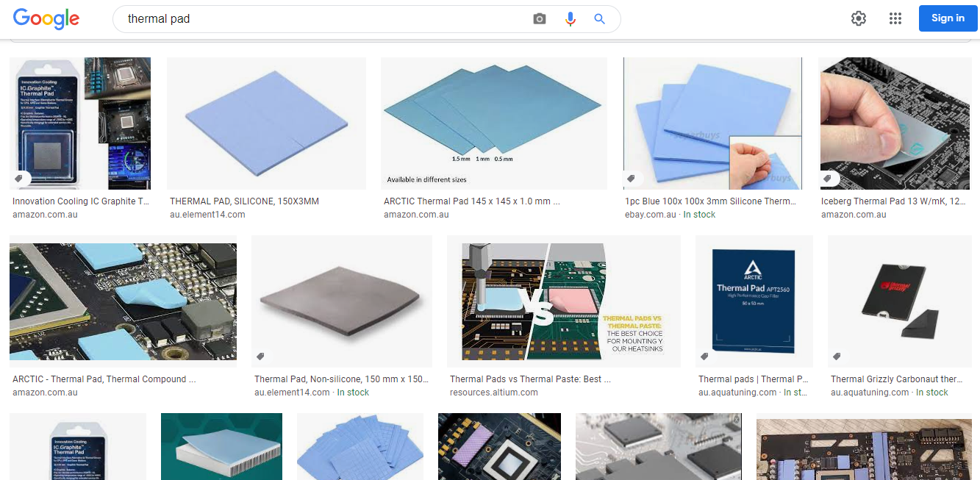Select Innovation Cooling IC Graphite pad thumbnail
Image resolution: width=980 pixels, height=480 pixels.
(x=80, y=123)
